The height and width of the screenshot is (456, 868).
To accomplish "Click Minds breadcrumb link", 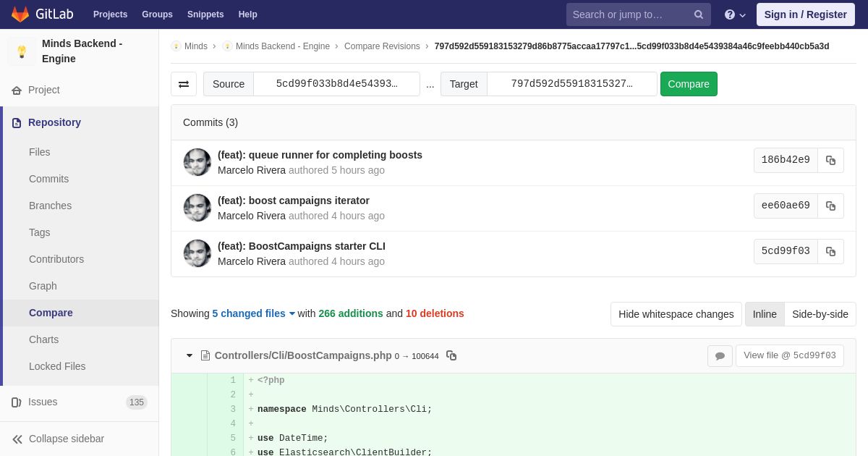I will 196,46.
